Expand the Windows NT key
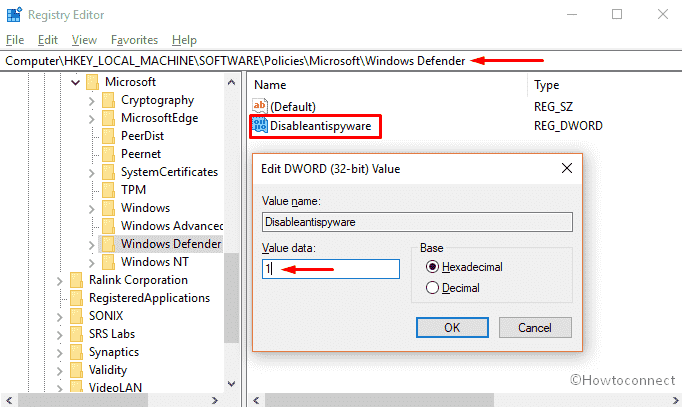 (91, 263)
